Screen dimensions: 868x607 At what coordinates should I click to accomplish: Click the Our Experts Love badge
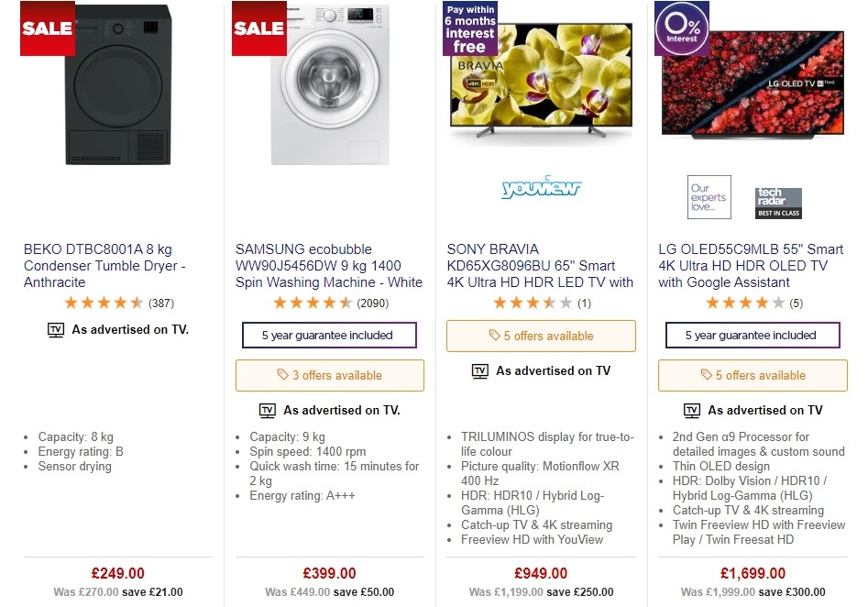(x=709, y=197)
